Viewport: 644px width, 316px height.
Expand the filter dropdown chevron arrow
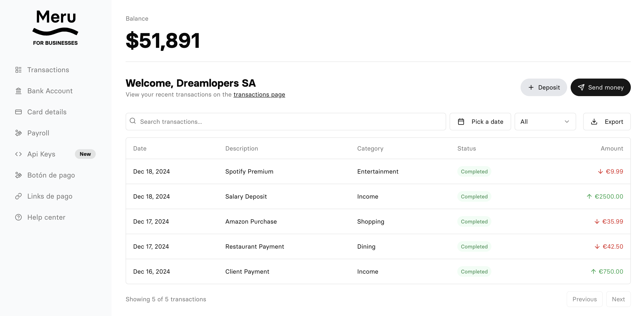coord(567,122)
